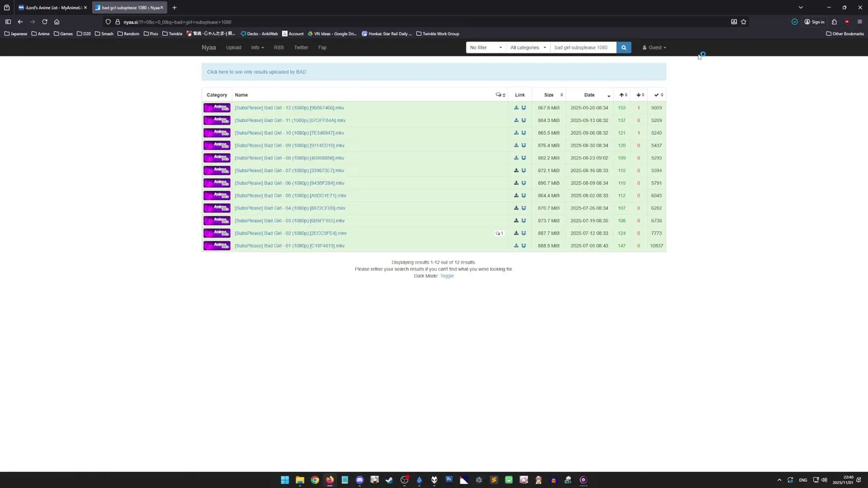868x488 pixels.
Task: Open Discord from the taskbar
Action: click(x=359, y=480)
